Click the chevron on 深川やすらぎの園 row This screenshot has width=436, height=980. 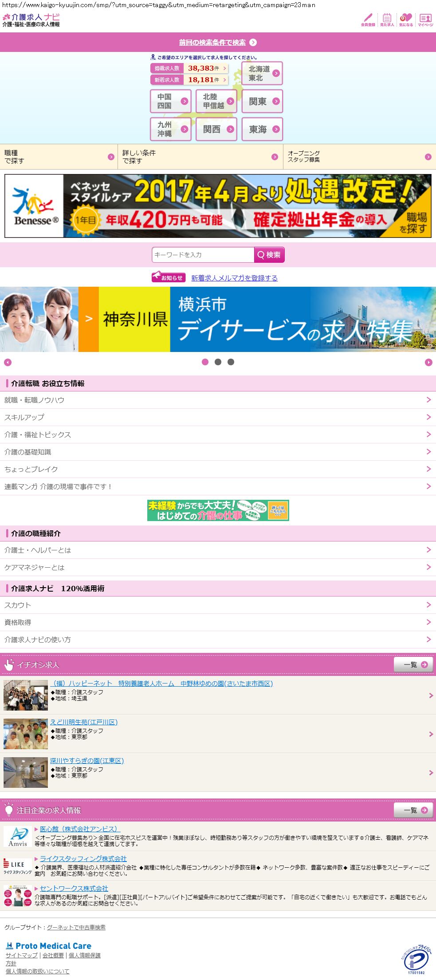tap(431, 773)
